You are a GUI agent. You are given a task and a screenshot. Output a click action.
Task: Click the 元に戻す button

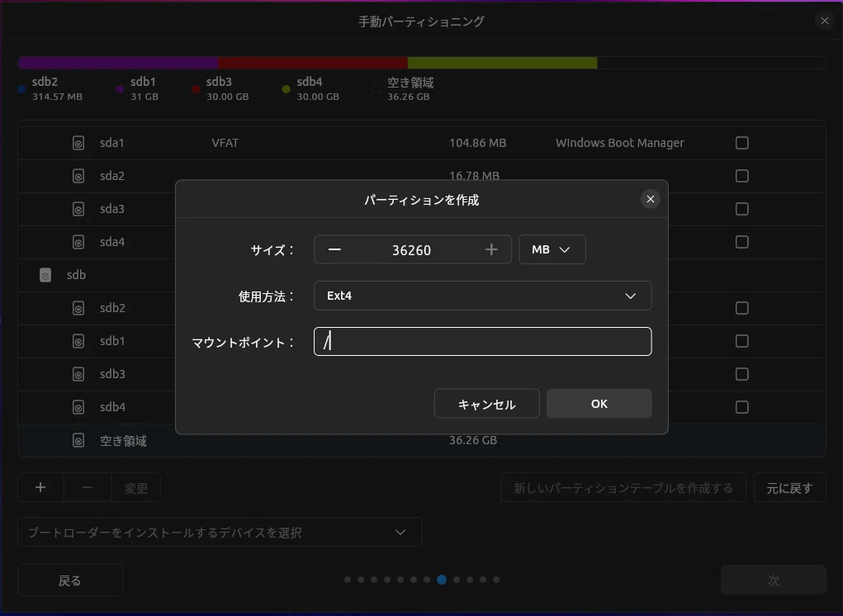point(789,487)
